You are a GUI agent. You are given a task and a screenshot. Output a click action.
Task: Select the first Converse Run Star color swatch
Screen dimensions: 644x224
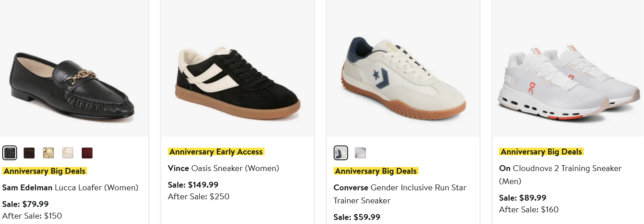(341, 153)
